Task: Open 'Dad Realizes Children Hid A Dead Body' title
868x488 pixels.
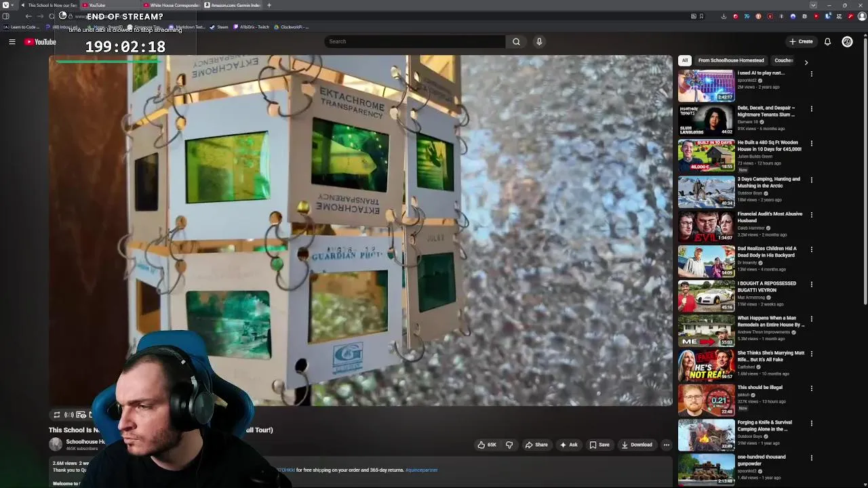Action: coord(767,251)
